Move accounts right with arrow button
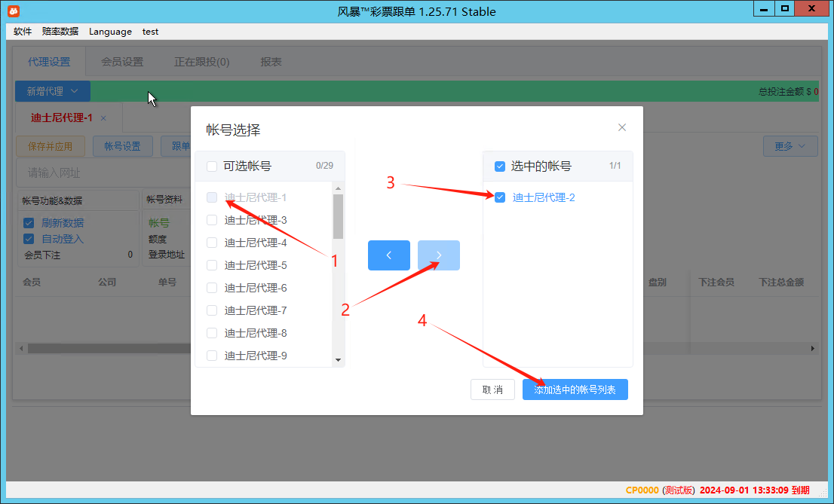The image size is (834, 504). pos(439,255)
